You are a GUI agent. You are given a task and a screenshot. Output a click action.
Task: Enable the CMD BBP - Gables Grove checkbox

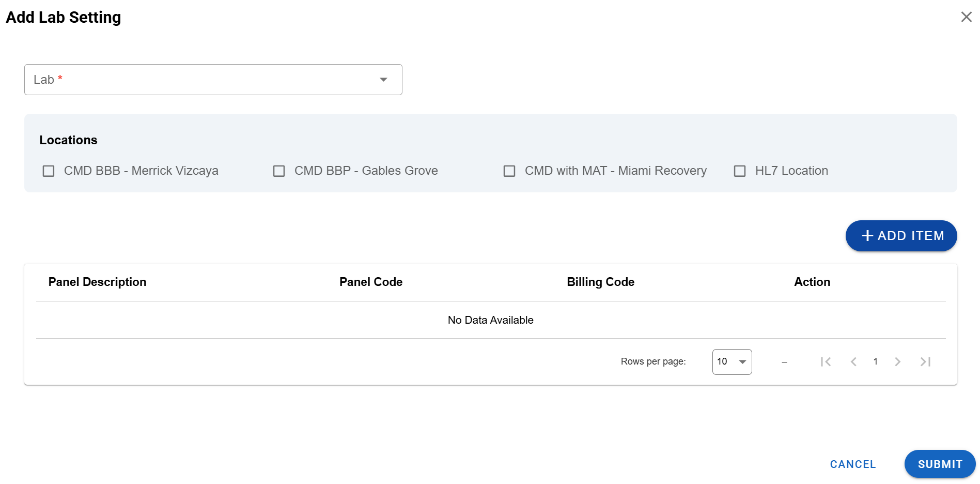point(279,171)
